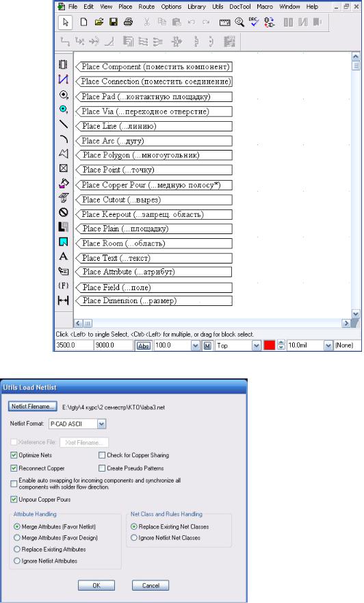
Task: Toggle the Abs coordinate mode button
Action: (144, 346)
